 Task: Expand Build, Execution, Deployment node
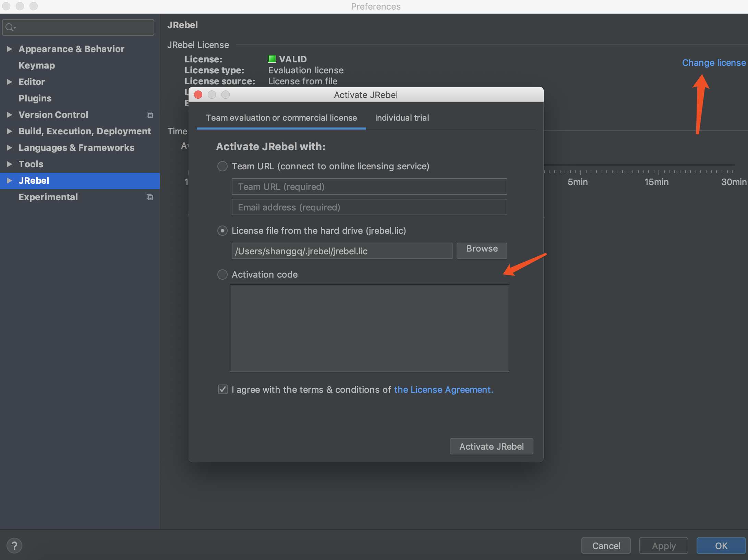click(x=9, y=131)
